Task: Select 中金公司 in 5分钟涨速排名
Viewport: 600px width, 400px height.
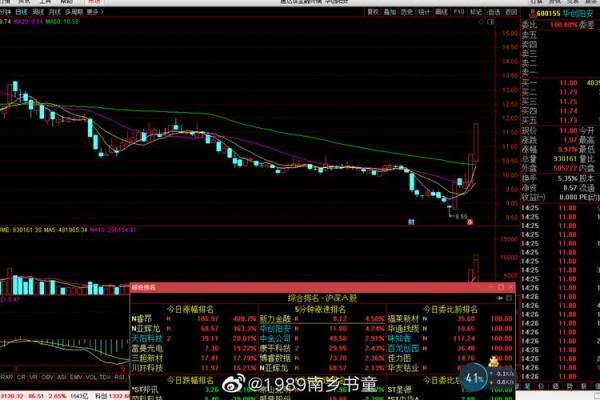Action: [276, 338]
